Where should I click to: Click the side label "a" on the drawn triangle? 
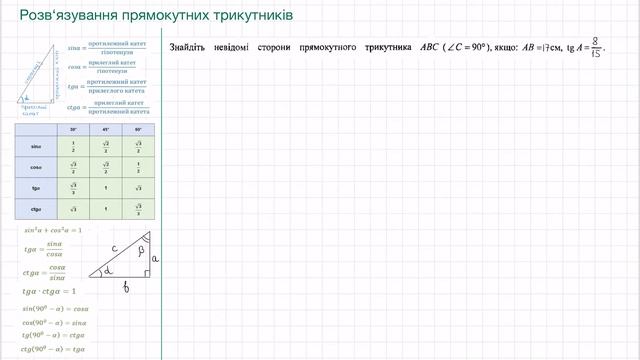[x=155, y=258]
